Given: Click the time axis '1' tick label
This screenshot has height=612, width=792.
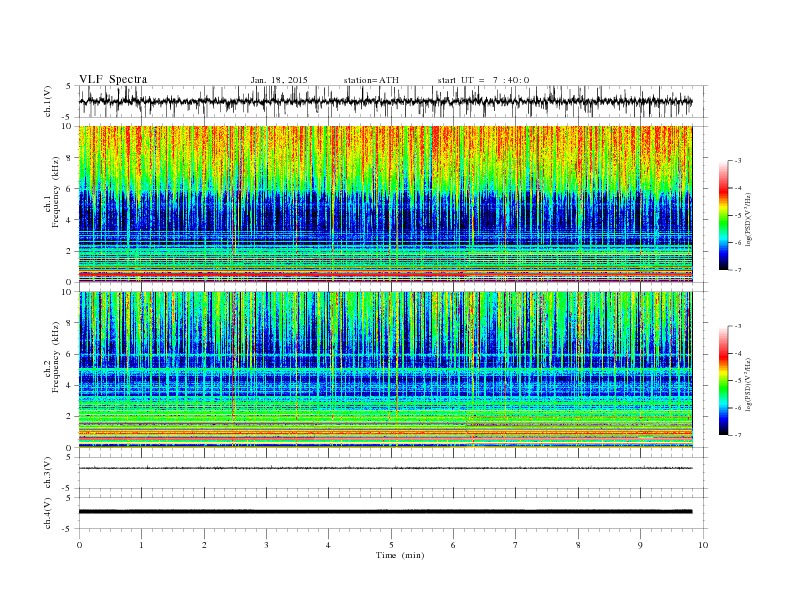Looking at the screenshot, I should (141, 545).
